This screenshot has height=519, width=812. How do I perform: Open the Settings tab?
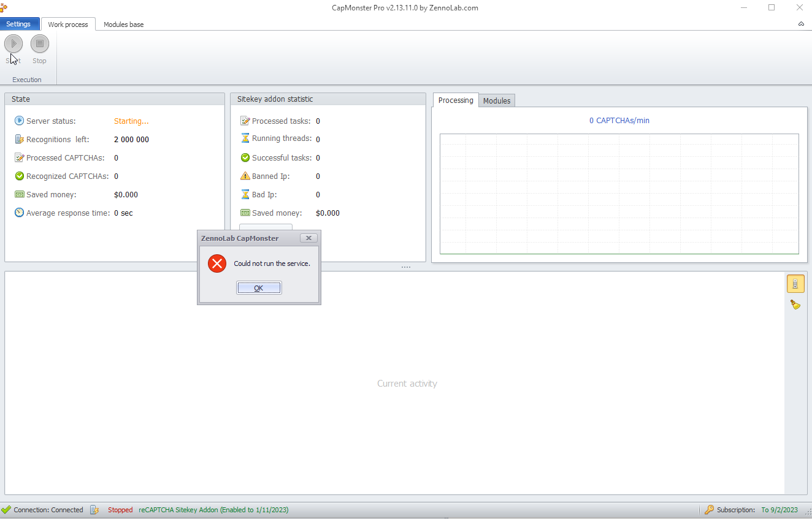(x=18, y=24)
